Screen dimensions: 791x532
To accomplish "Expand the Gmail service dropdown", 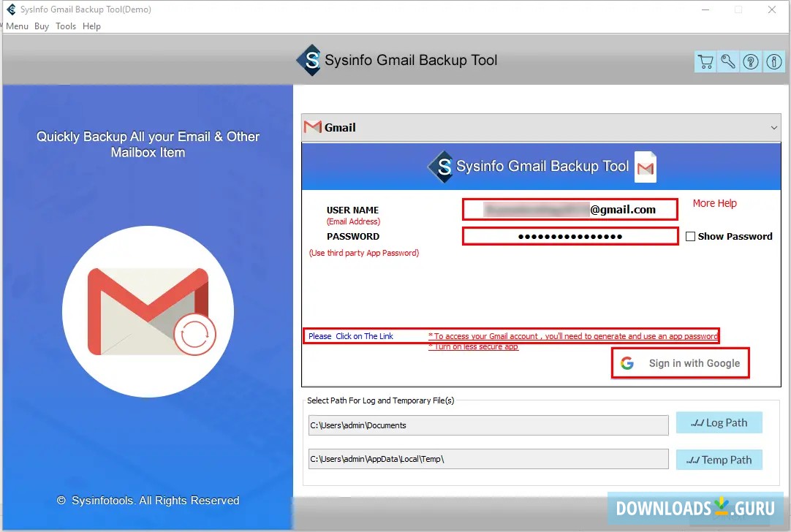I will click(773, 126).
